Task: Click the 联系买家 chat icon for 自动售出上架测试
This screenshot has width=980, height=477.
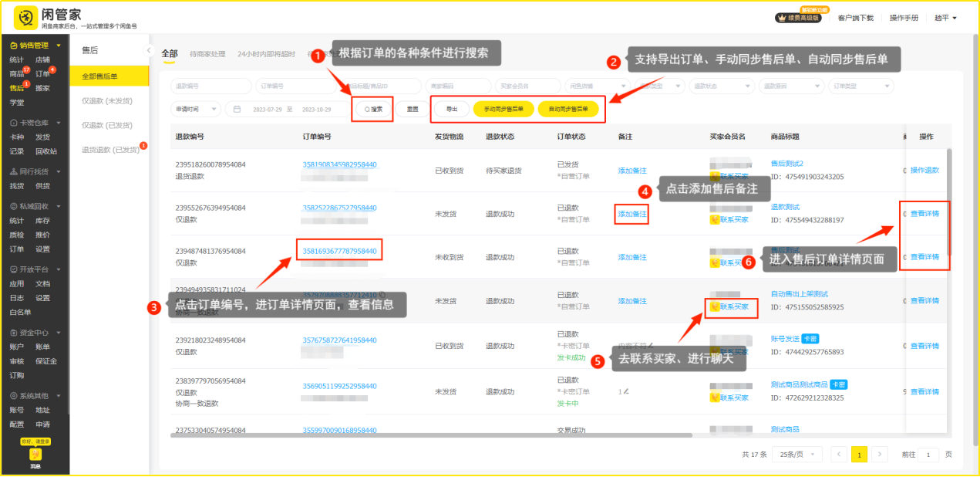Action: point(715,307)
